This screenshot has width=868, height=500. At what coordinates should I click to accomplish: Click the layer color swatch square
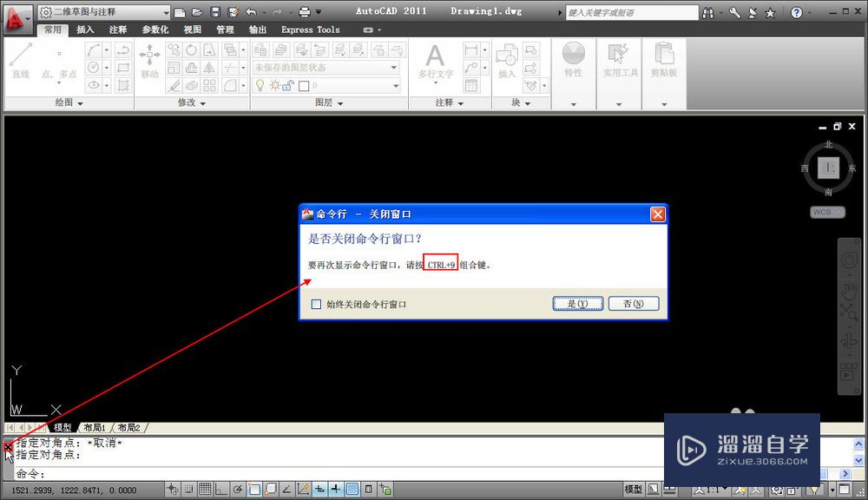point(302,84)
